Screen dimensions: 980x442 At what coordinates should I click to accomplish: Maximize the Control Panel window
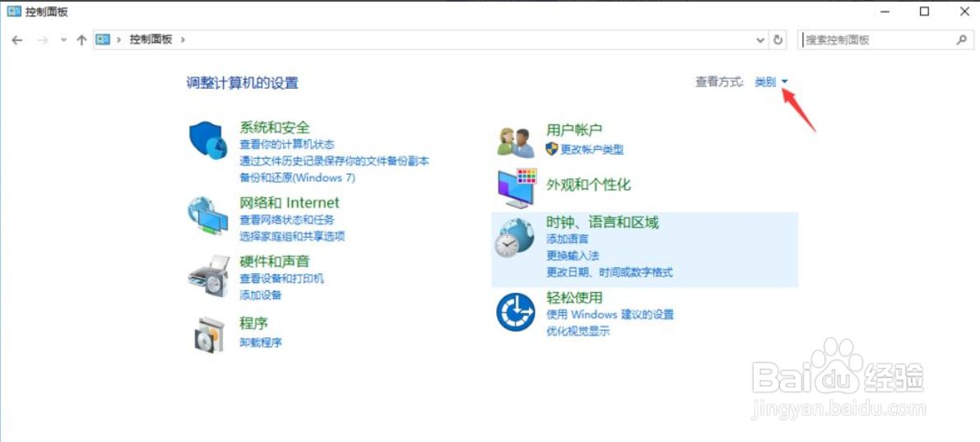pos(925,12)
